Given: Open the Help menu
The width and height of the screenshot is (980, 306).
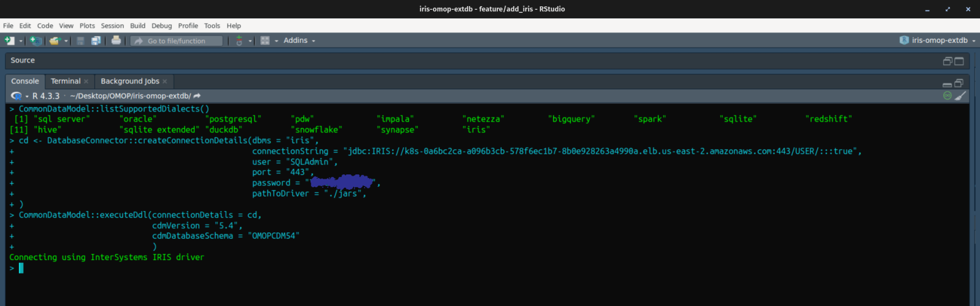Looking at the screenshot, I should point(234,26).
